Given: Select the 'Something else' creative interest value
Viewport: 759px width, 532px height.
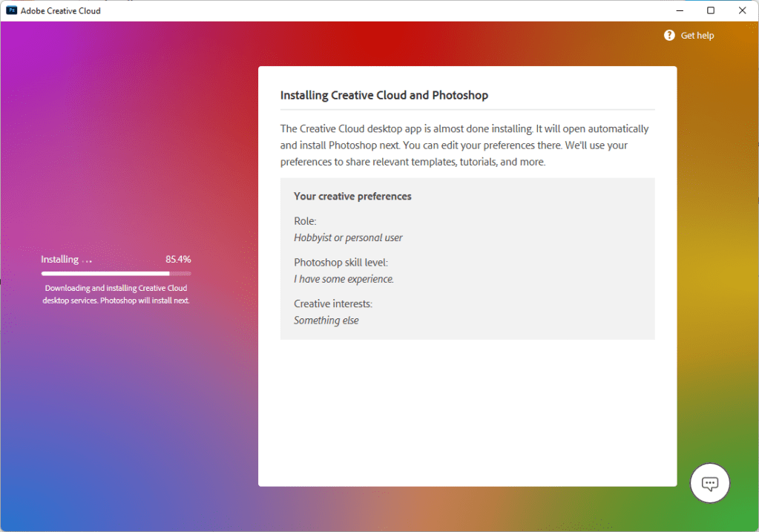Looking at the screenshot, I should pos(326,321).
